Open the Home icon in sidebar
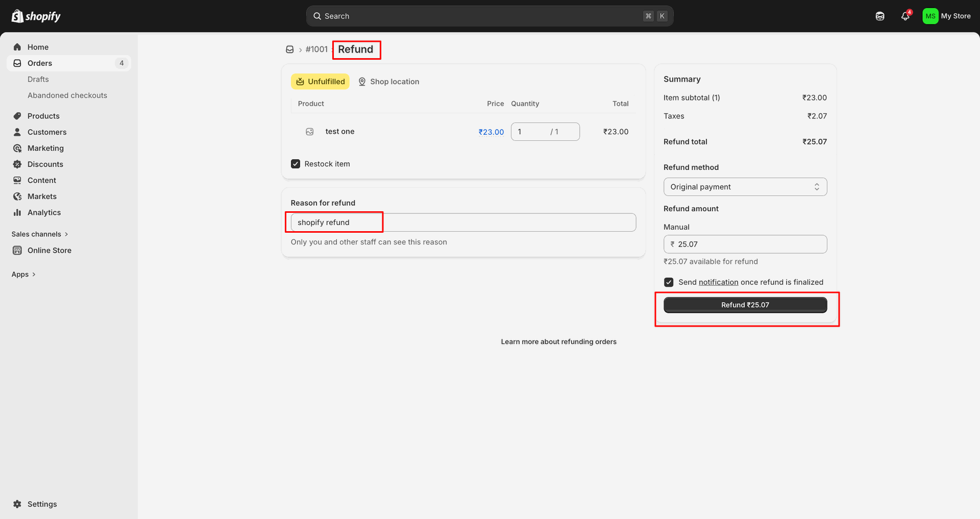 tap(17, 47)
